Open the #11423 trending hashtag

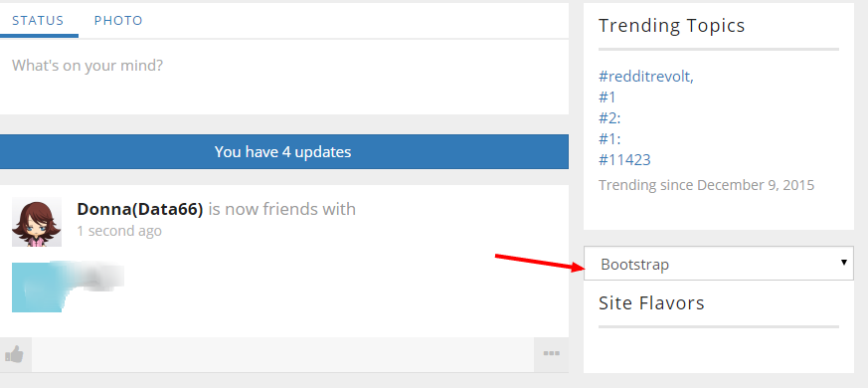(624, 160)
